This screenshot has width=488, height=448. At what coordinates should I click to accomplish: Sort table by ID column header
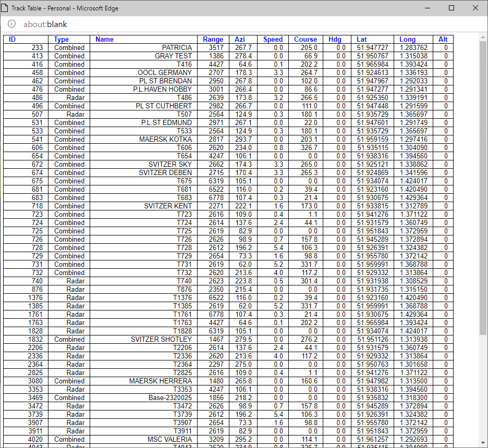click(x=13, y=39)
